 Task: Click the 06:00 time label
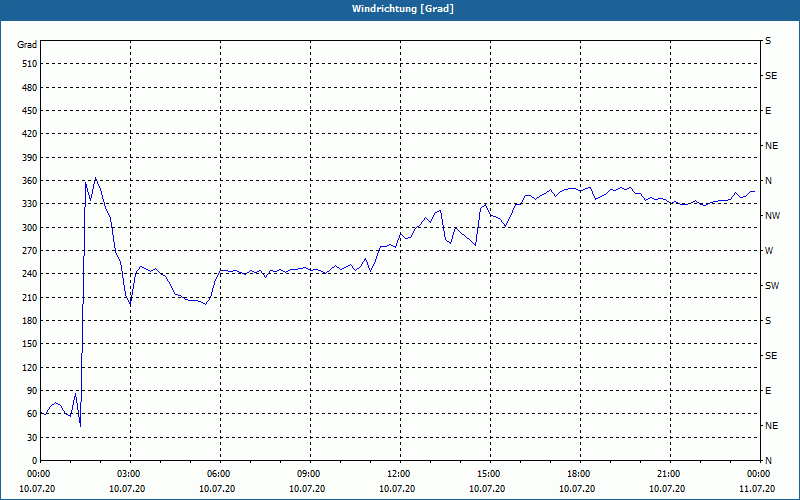(218, 474)
